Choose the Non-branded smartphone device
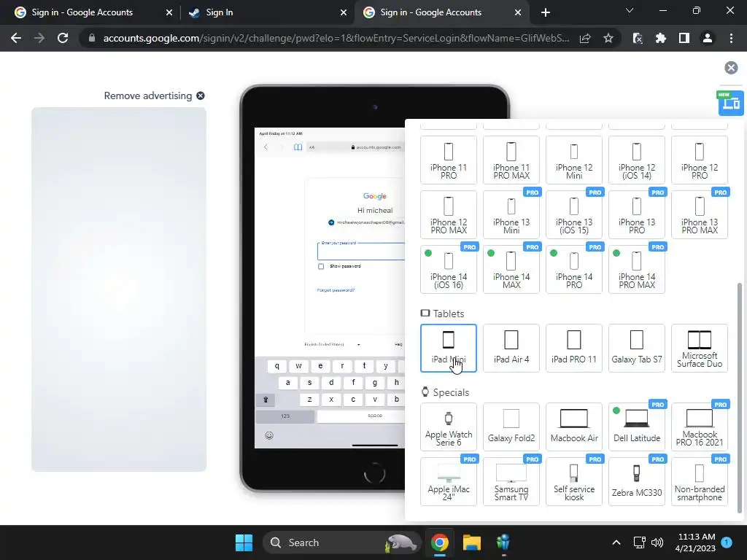The height and width of the screenshot is (560, 747). tap(700, 481)
